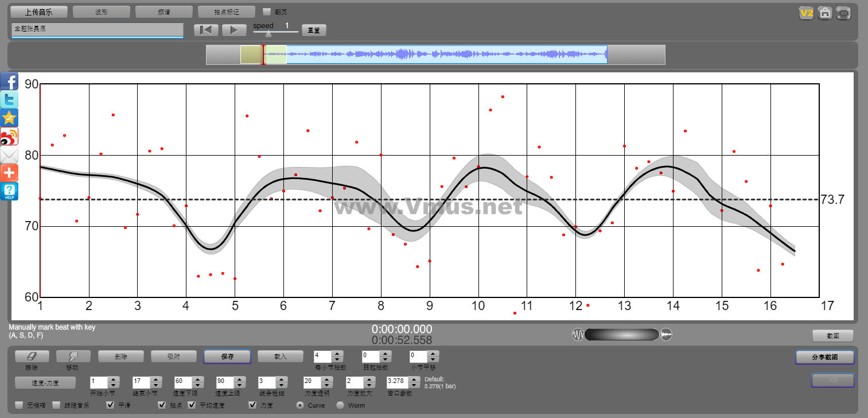Select the move (移动) tool icon

point(73,357)
